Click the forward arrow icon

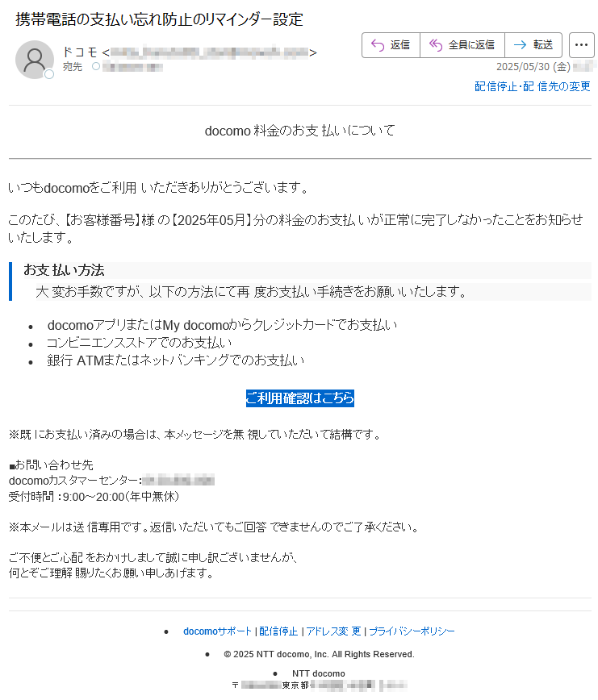point(520,44)
